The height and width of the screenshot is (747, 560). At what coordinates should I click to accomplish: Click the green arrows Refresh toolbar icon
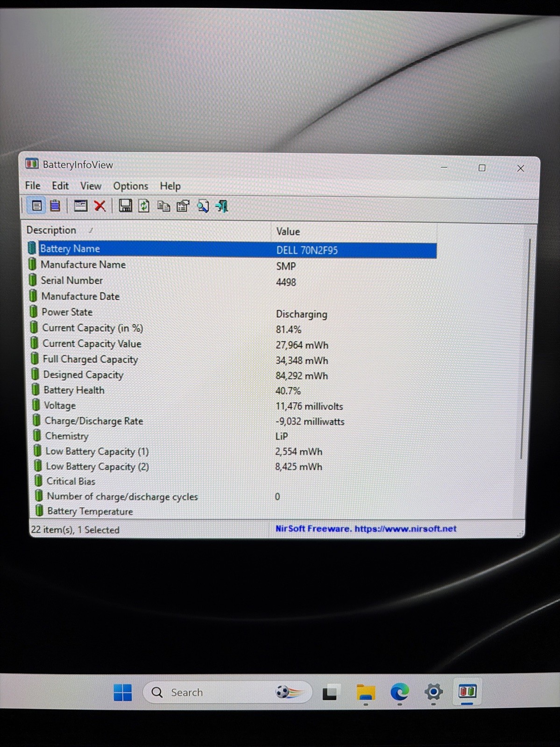(x=144, y=206)
